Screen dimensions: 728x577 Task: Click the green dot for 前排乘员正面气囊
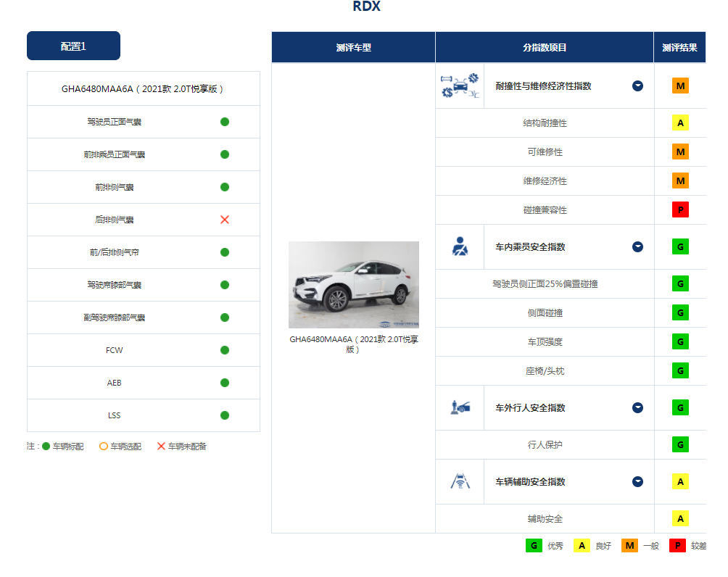(x=225, y=154)
